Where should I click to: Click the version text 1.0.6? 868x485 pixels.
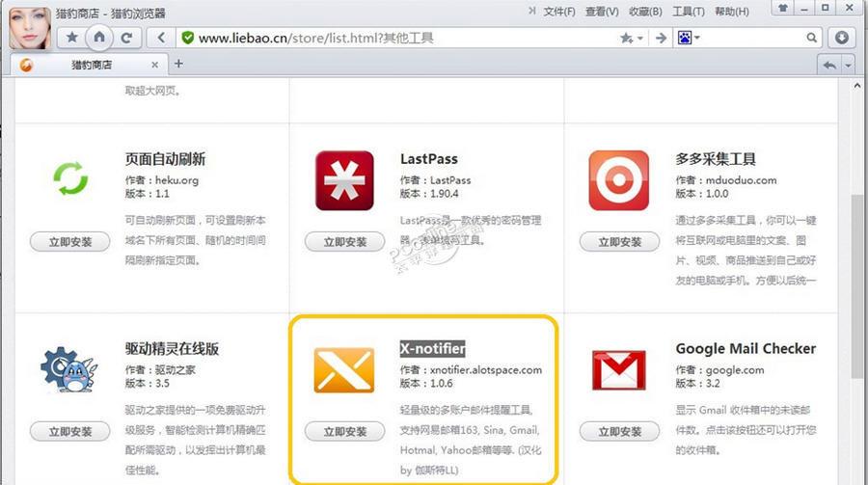pyautogui.click(x=441, y=383)
